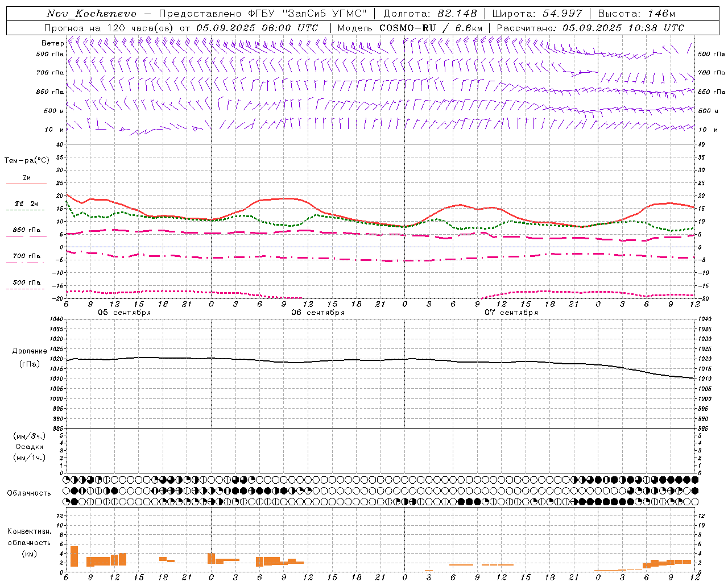
Task: Select the 'Долгота: 82.148' longitude value
Action: click(430, 14)
